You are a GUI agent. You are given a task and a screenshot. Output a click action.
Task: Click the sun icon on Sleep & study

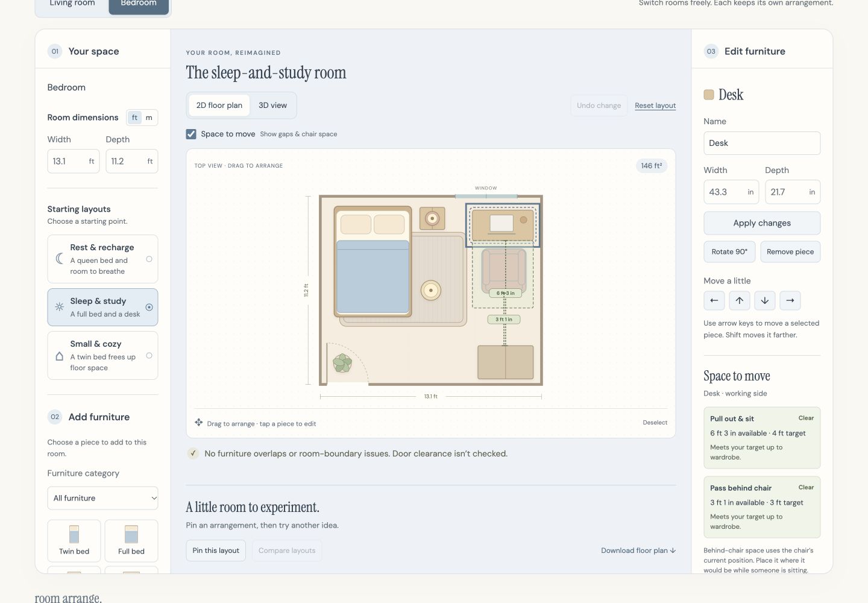click(60, 307)
